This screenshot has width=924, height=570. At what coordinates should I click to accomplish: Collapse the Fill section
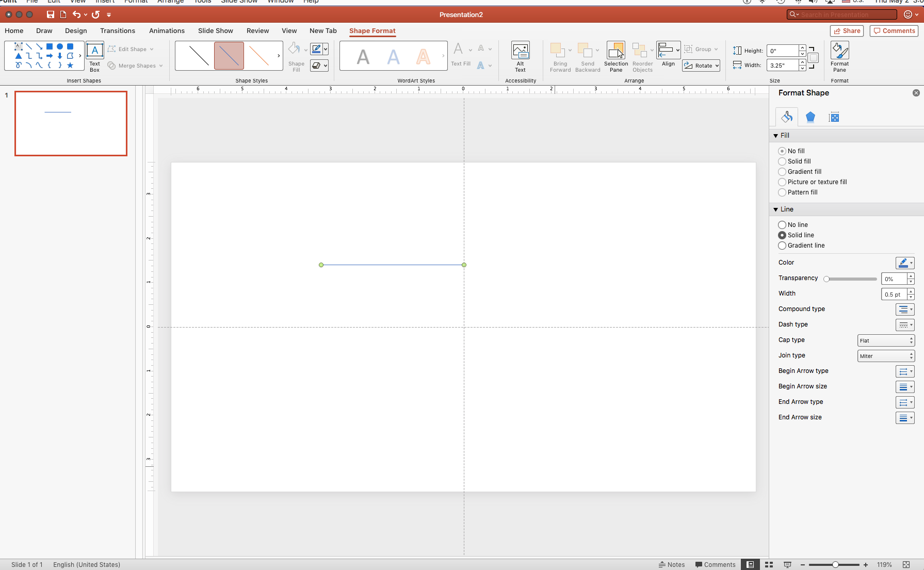(x=775, y=136)
